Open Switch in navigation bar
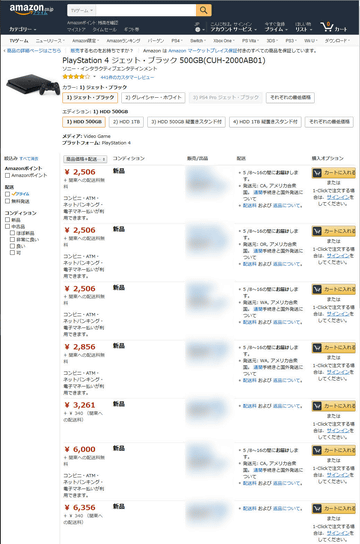The height and width of the screenshot is (544, 360). [198, 41]
